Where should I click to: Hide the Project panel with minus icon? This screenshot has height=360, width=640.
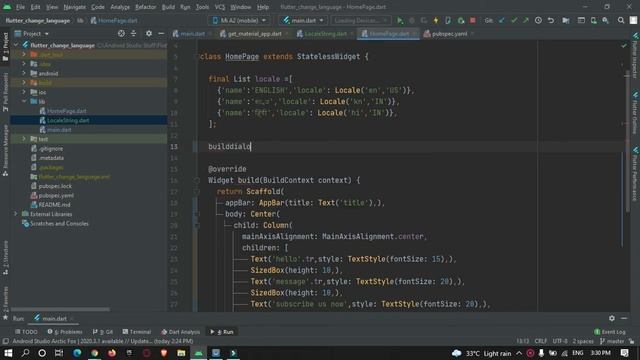click(x=161, y=33)
